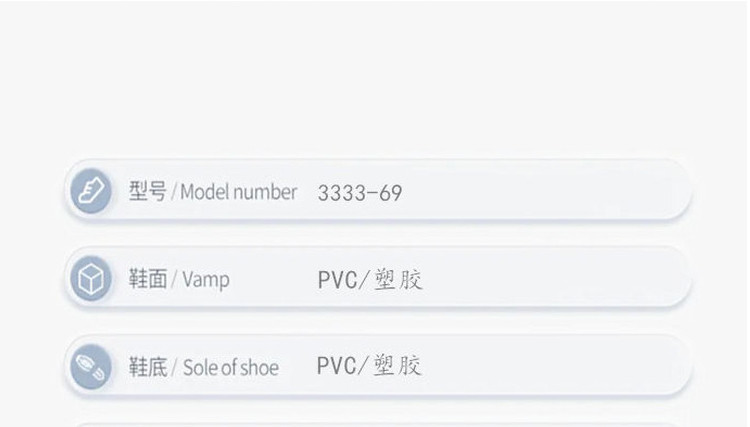Select the model value 3333-69

pos(360,193)
